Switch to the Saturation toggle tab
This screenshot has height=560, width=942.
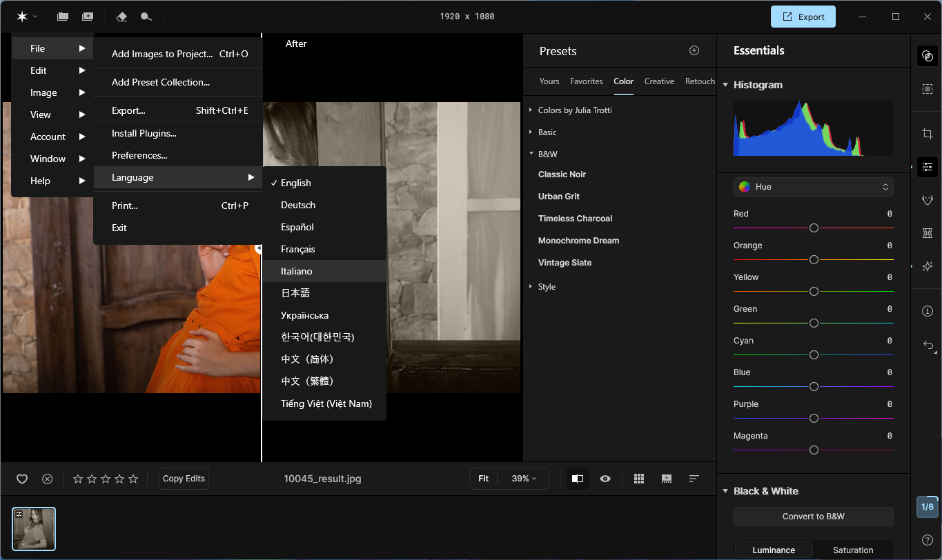[x=853, y=550]
